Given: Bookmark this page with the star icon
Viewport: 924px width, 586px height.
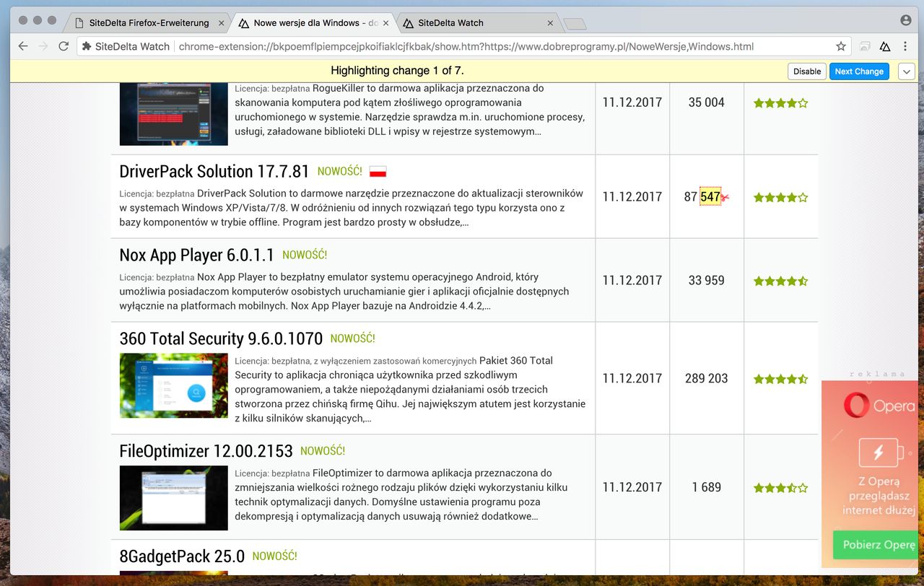Looking at the screenshot, I should tap(841, 46).
